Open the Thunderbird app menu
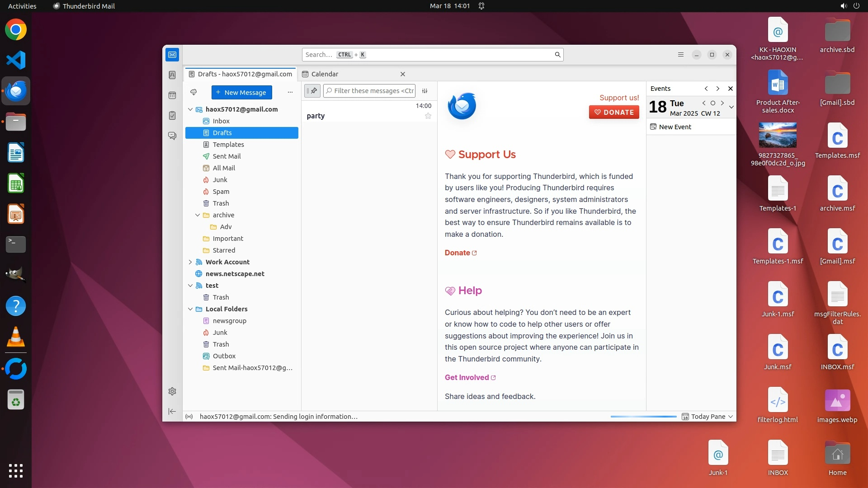Screen dimensions: 868x488 [x=680, y=55]
